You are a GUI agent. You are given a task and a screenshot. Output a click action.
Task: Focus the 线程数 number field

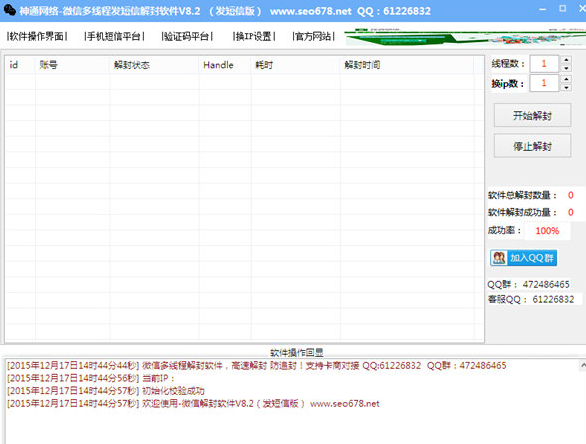(544, 64)
